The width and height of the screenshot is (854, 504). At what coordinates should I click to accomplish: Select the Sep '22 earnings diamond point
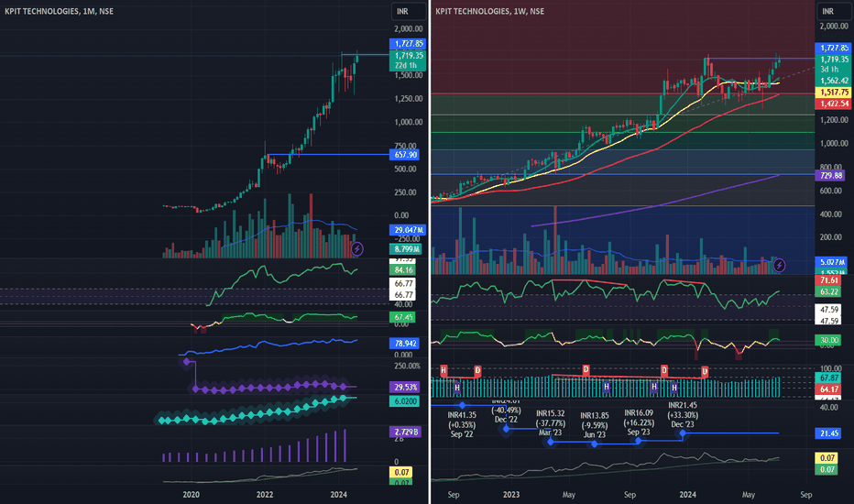(463, 405)
